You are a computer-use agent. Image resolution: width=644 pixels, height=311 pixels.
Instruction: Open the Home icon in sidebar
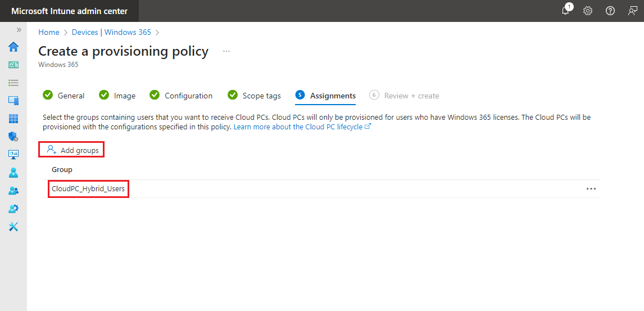click(x=13, y=47)
